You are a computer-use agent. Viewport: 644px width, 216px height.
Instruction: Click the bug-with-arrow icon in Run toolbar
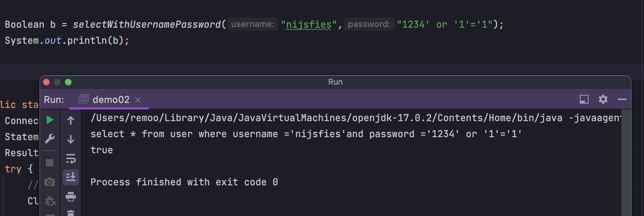(x=50, y=201)
